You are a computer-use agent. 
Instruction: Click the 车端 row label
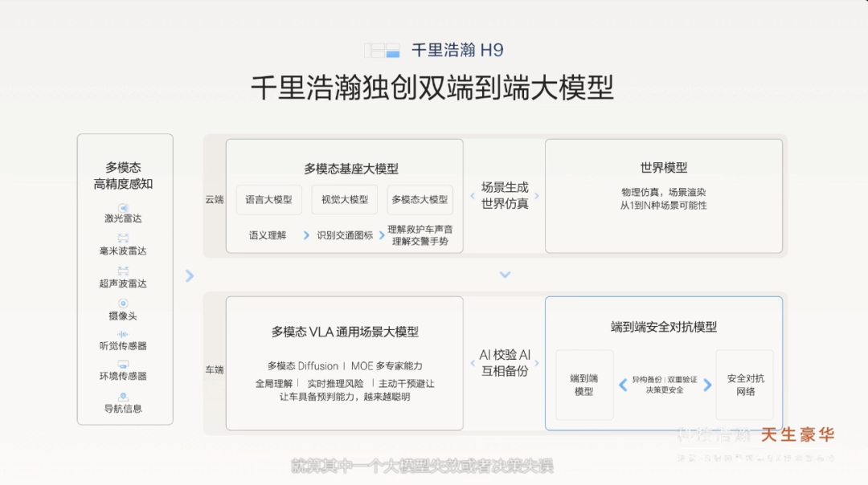pyautogui.click(x=215, y=370)
